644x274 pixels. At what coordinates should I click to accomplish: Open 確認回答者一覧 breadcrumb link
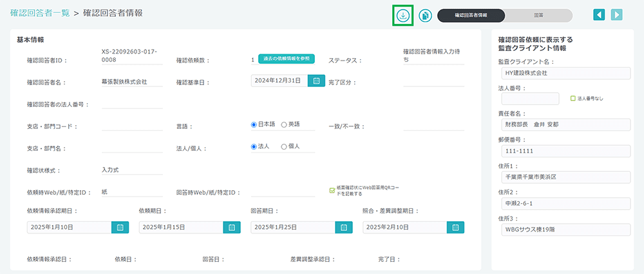[41, 13]
